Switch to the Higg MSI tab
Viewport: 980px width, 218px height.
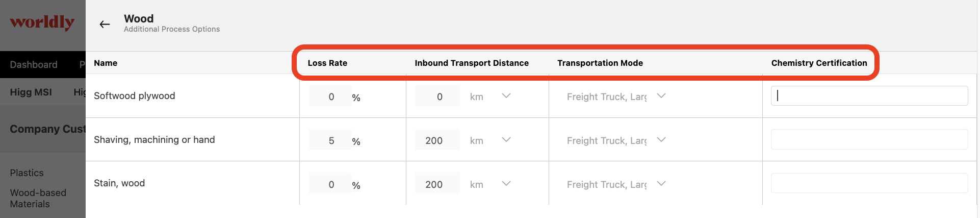[x=31, y=92]
